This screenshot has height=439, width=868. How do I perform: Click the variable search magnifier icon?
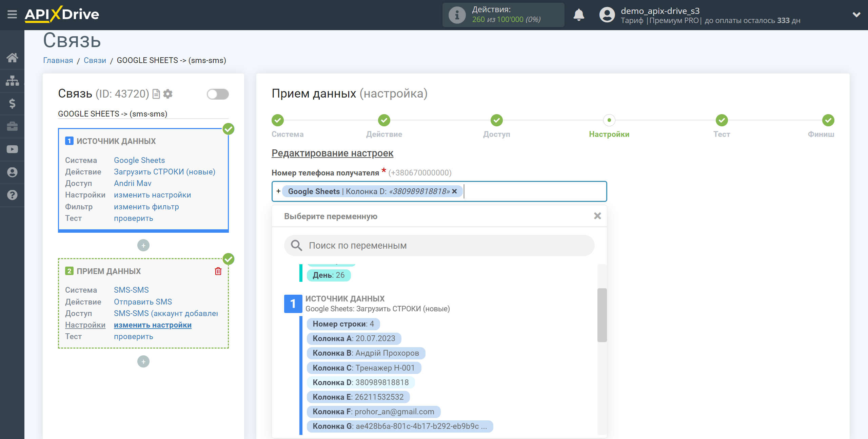pyautogui.click(x=296, y=245)
